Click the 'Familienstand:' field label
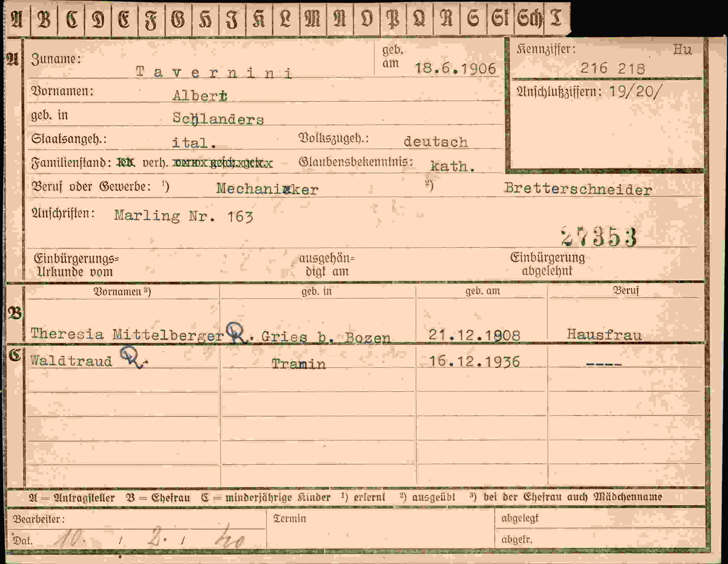 tap(71, 163)
